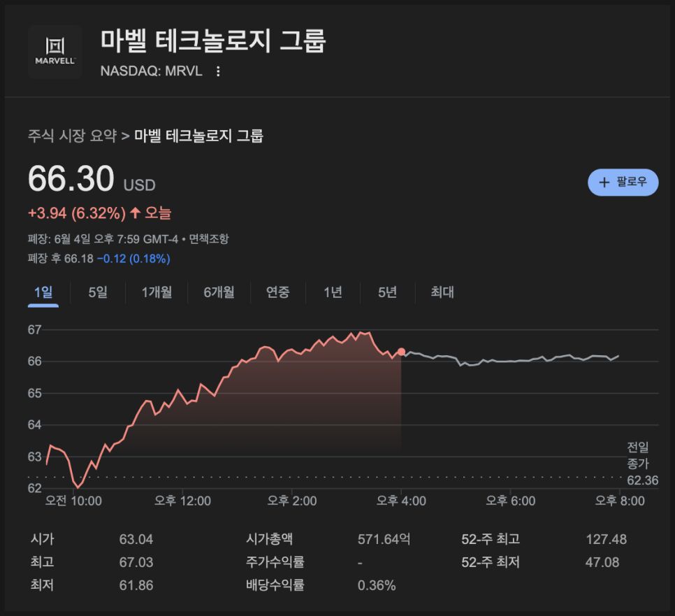The image size is (675, 616).
Task: Select the 6개월 range tab
Action: [219, 292]
